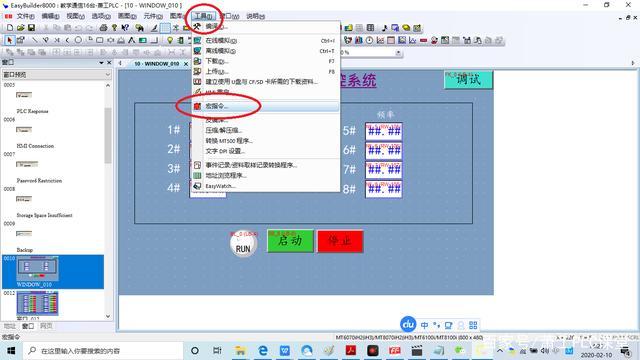This screenshot has width=640, height=360.
Task: Switch to 地址 bottom panel tab
Action: point(10,326)
